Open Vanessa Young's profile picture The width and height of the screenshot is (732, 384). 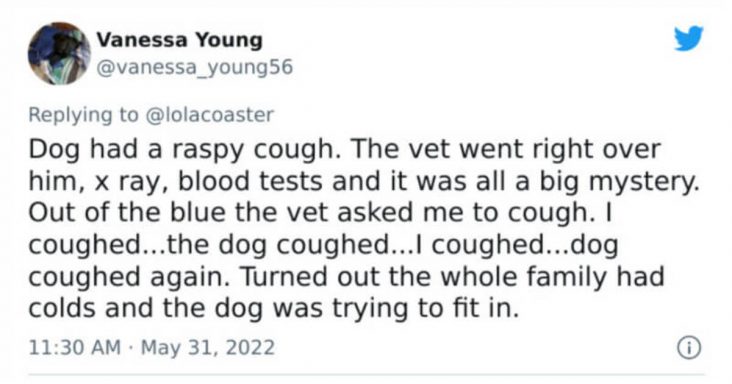59,53
